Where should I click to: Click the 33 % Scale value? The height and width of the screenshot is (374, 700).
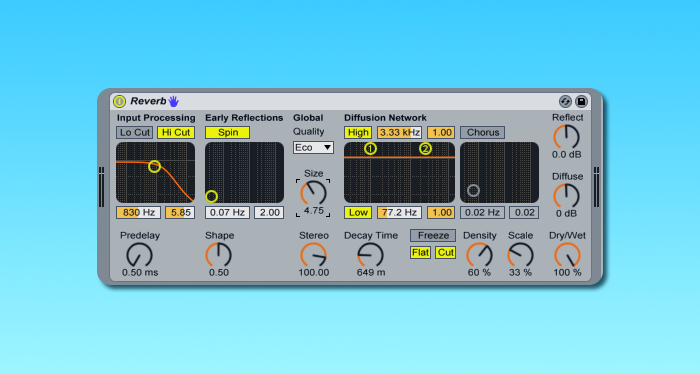point(521,273)
